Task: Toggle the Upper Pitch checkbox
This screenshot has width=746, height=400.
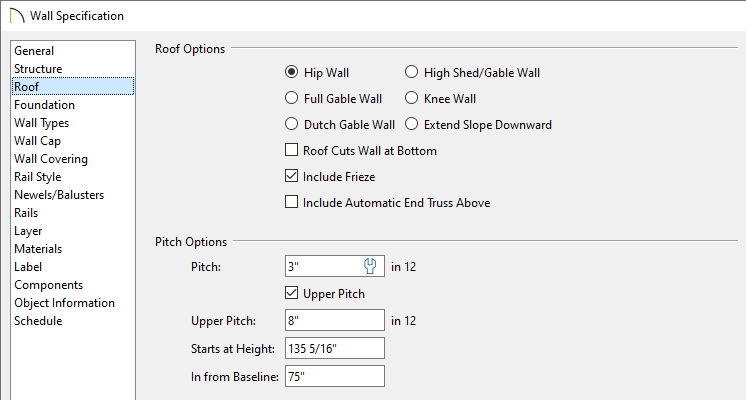Action: [x=291, y=293]
